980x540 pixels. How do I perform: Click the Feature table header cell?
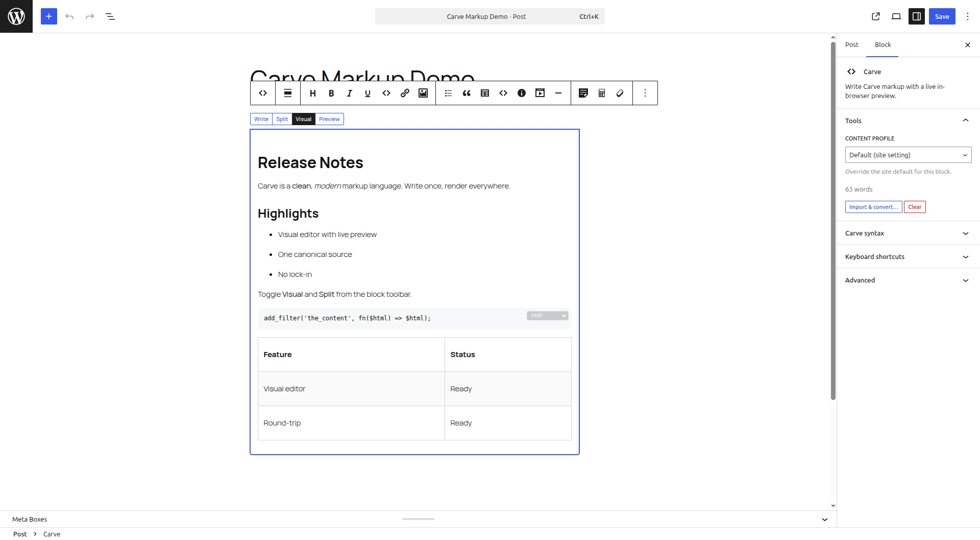point(351,355)
